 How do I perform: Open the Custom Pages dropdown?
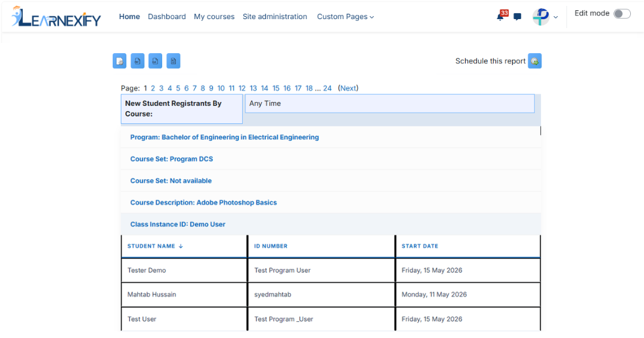pos(345,17)
